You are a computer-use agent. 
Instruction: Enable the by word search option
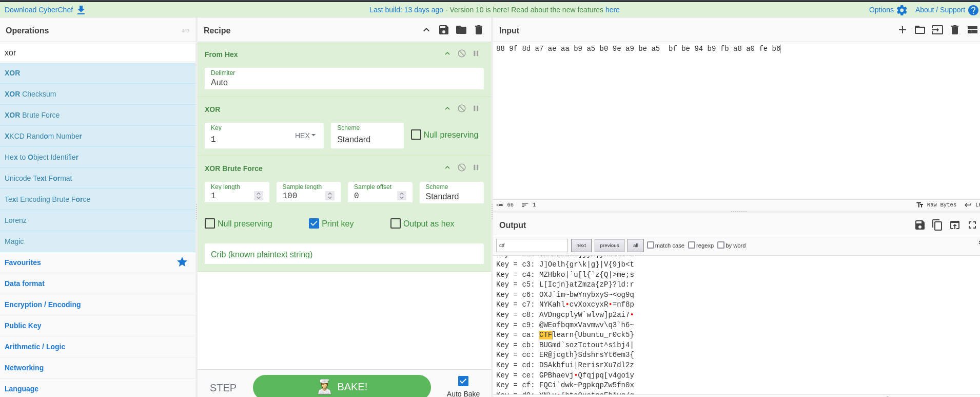pos(721,245)
